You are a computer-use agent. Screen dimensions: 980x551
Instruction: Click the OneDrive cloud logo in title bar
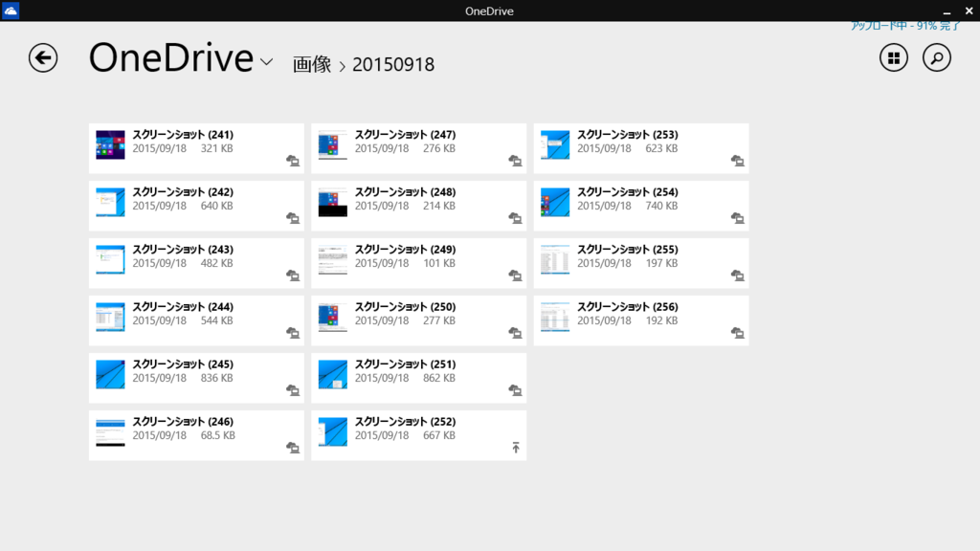10,11
